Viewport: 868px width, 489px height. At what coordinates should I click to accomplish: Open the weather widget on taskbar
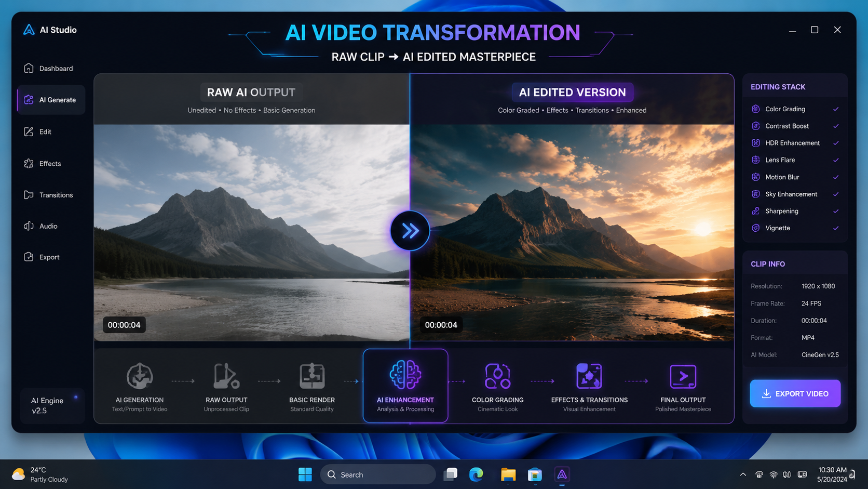(40, 474)
